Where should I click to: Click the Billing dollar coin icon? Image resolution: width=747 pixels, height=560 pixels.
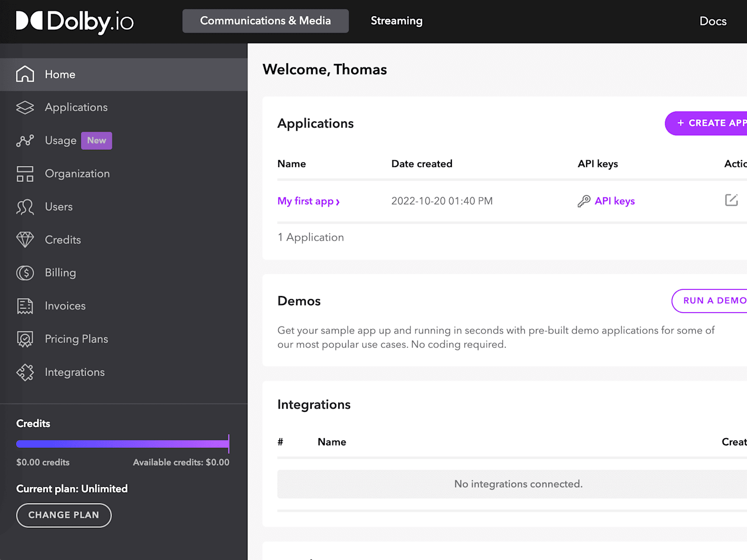[x=25, y=273]
